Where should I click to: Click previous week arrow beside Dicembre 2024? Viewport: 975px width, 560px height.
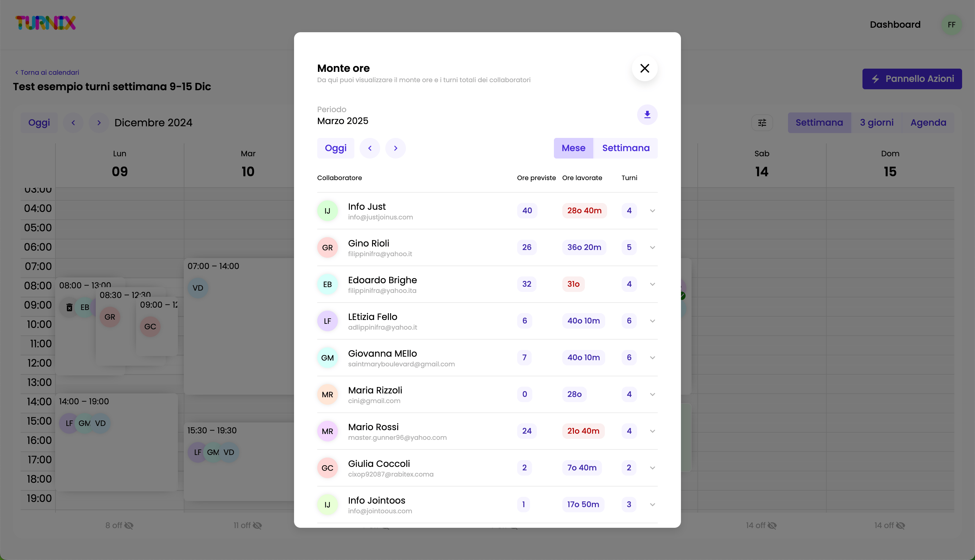(73, 123)
